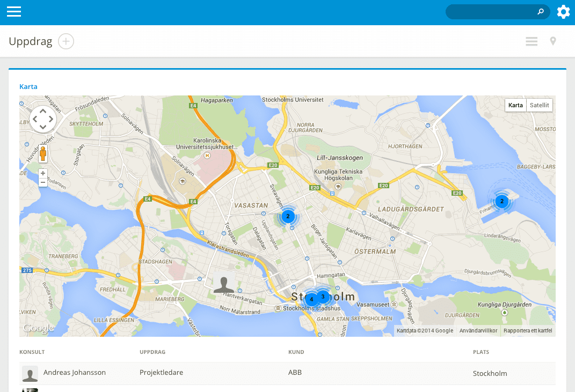Screen dimensions: 575x392
Task: Click the person avatar marker on map
Action: (224, 282)
